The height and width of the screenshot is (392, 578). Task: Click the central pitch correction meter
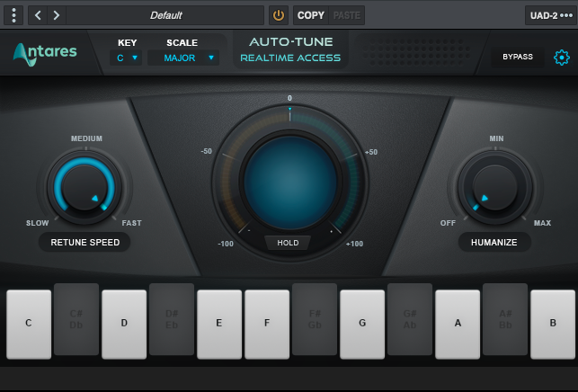(x=290, y=183)
